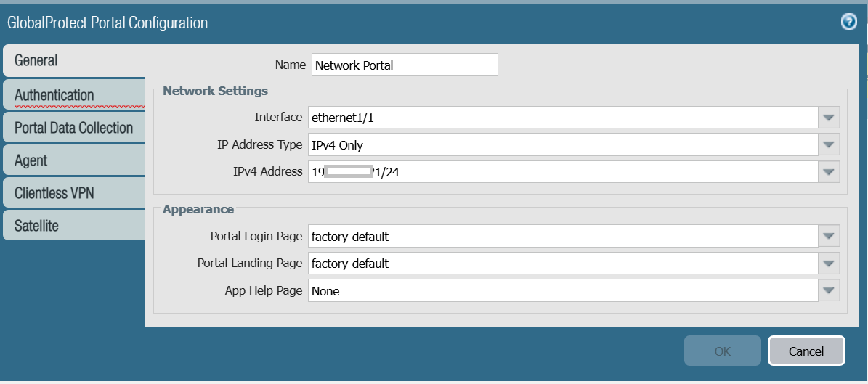Image resolution: width=868 pixels, height=384 pixels.
Task: Click the IPv4 Only text box
Action: pos(563,145)
